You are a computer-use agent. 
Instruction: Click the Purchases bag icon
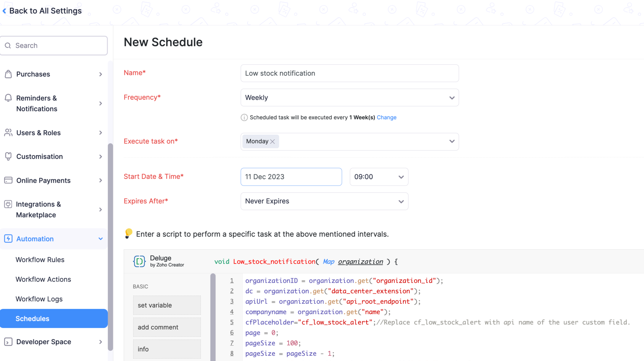[8, 74]
